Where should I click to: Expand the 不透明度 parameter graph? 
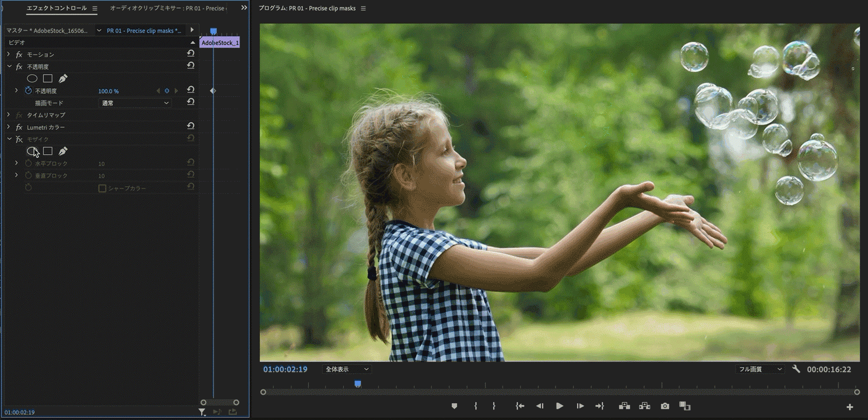(x=16, y=90)
